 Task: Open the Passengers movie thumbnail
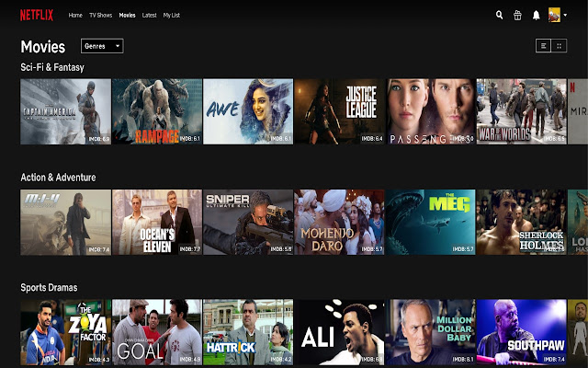pos(431,111)
